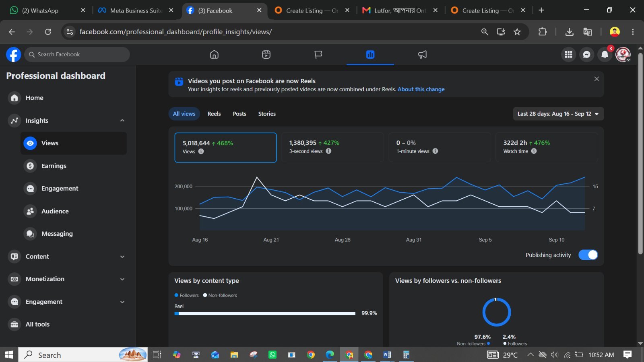Open the Ads megaphone icon
This screenshot has height=362, width=644.
pyautogui.click(x=422, y=55)
